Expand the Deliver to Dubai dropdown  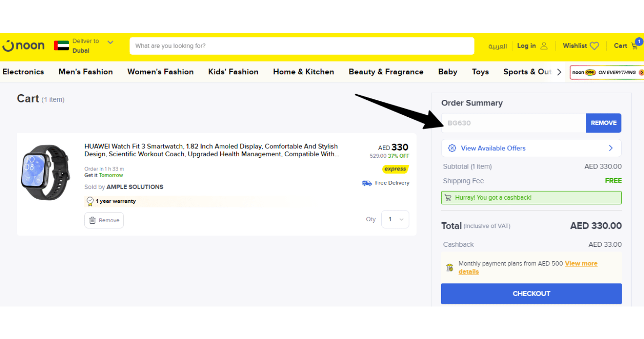[x=110, y=42]
